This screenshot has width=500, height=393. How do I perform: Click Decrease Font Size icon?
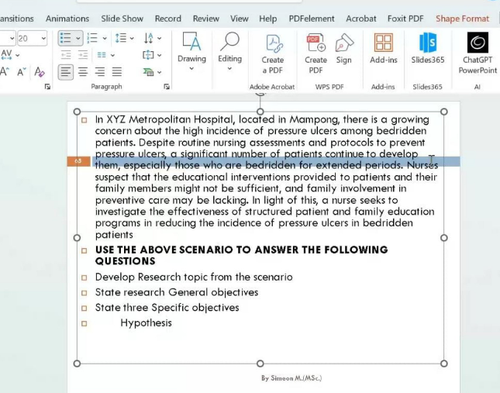point(21,72)
